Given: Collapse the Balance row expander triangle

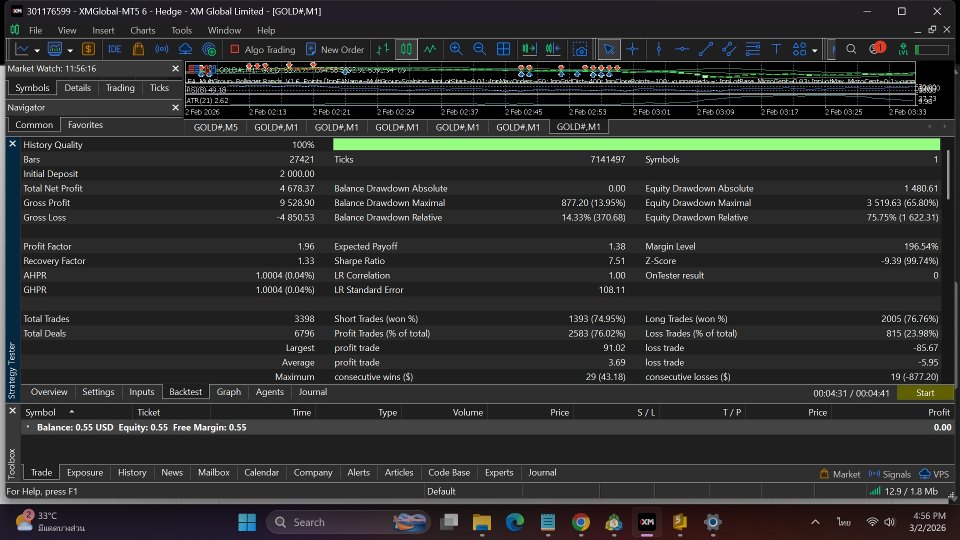Looking at the screenshot, I should click(27, 427).
